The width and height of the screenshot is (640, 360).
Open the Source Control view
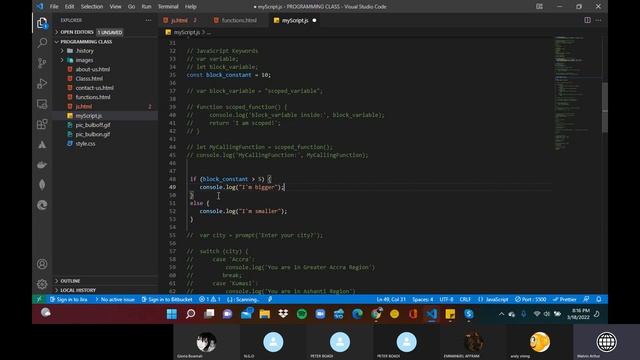click(x=42, y=63)
